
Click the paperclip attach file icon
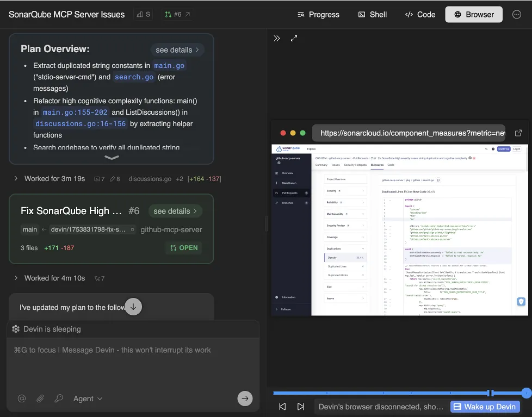pyautogui.click(x=40, y=399)
